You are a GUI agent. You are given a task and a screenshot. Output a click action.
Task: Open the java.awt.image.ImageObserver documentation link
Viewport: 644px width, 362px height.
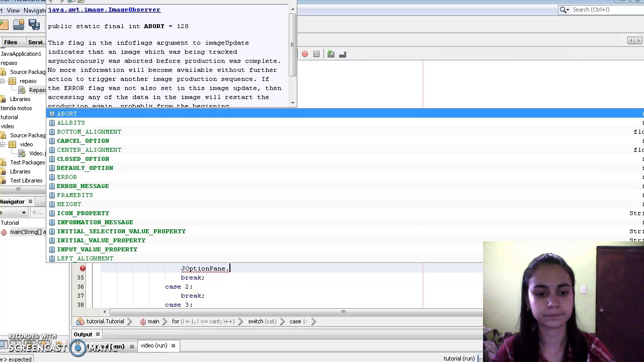104,10
